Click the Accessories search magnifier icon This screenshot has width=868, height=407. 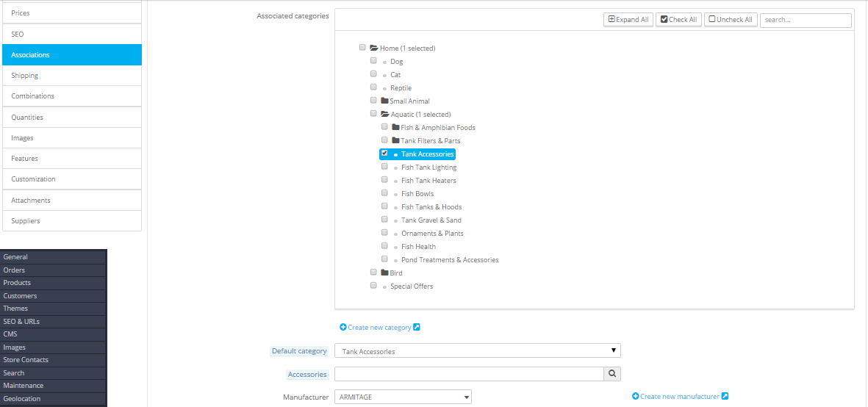point(612,374)
